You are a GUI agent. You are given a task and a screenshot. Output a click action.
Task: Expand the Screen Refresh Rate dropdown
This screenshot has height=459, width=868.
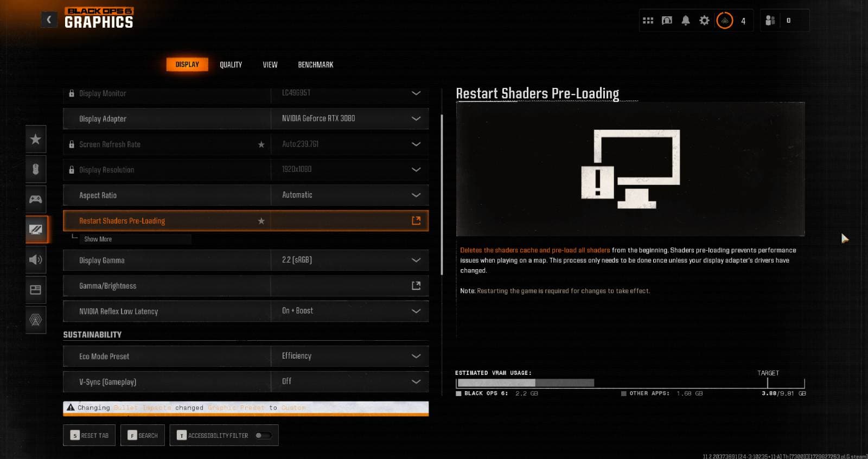pyautogui.click(x=416, y=144)
